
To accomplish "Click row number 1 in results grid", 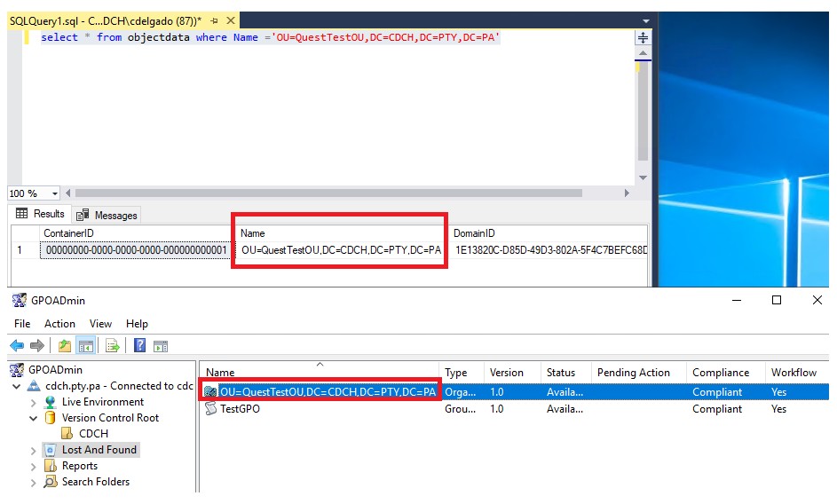I will point(25,250).
